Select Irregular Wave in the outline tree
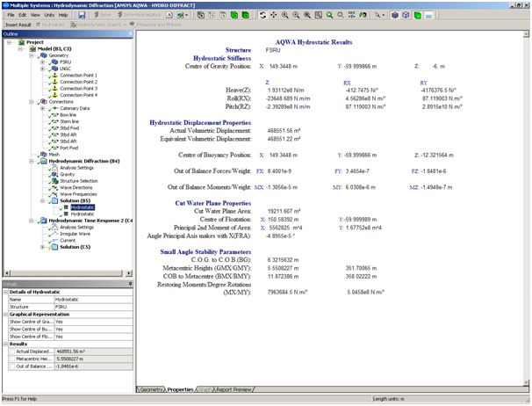 point(76,233)
